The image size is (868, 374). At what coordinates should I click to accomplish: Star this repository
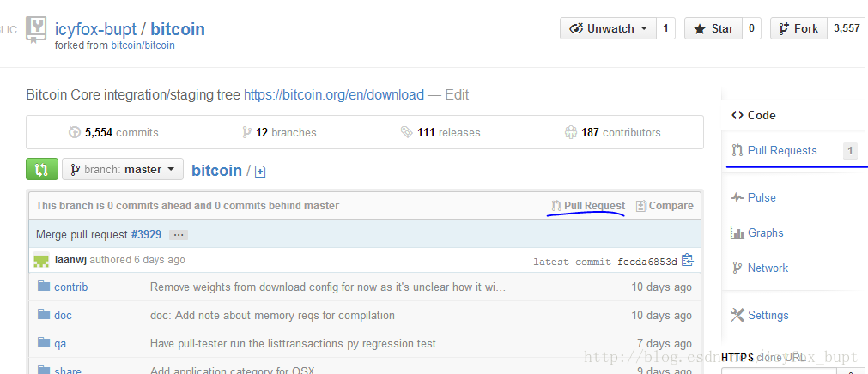(713, 29)
